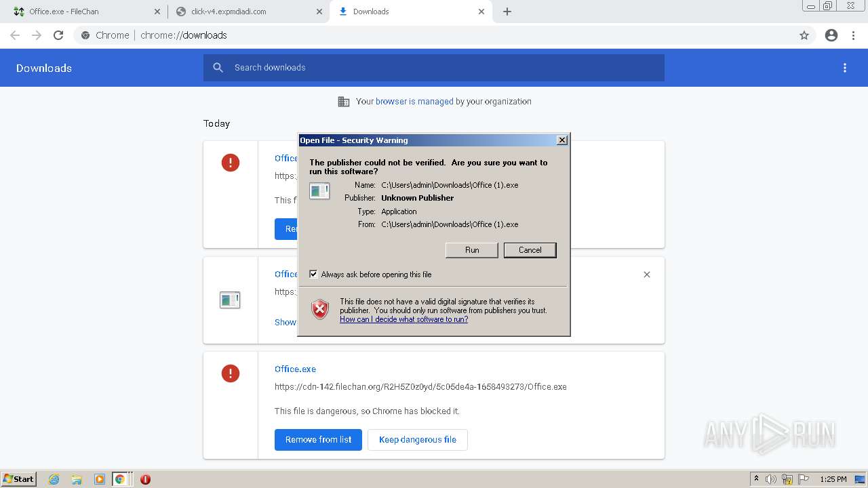Click the volume icon in the system tray
868x488 pixels.
coord(771,479)
